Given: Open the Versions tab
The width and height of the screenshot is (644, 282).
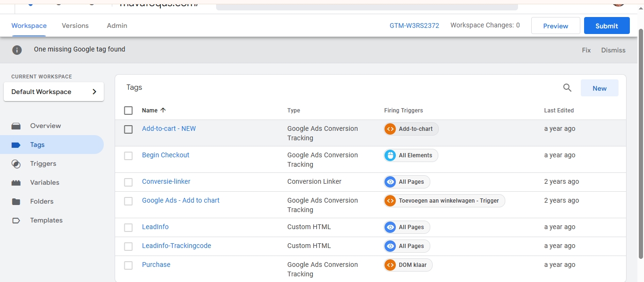Looking at the screenshot, I should tap(75, 26).
